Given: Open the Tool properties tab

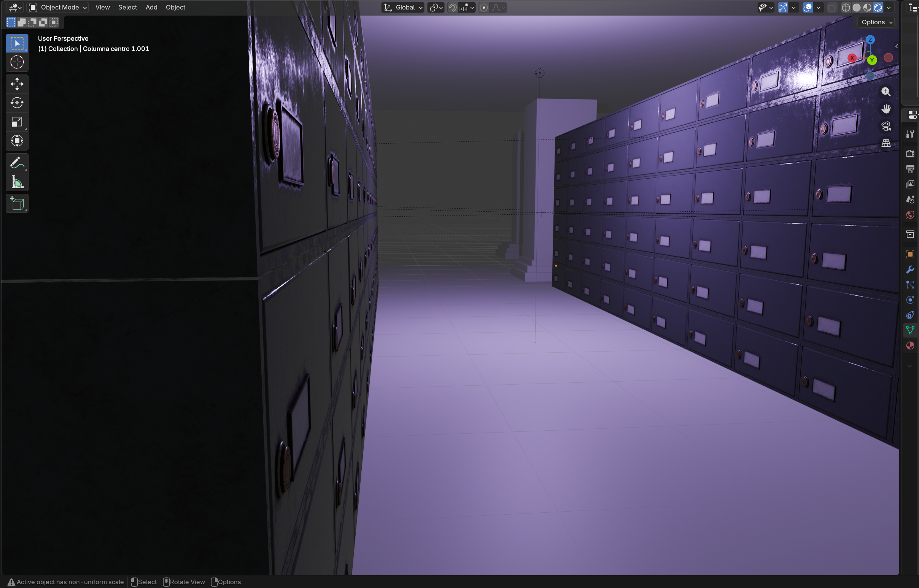Looking at the screenshot, I should pyautogui.click(x=910, y=134).
